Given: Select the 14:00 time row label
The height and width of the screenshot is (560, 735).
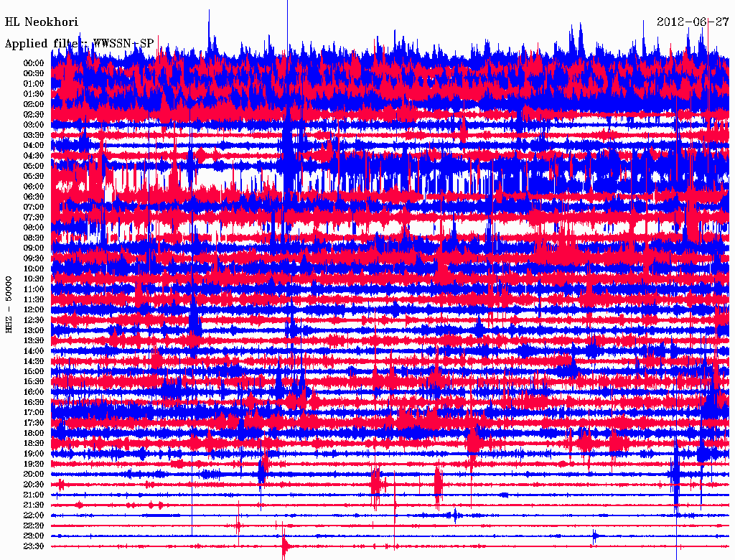Looking at the screenshot, I should pyautogui.click(x=34, y=351).
